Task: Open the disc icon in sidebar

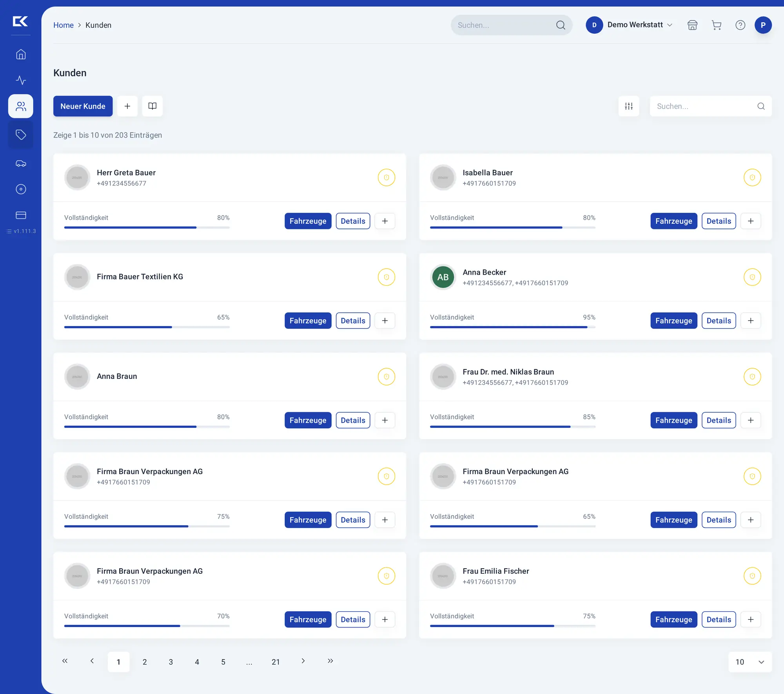Action: point(21,189)
